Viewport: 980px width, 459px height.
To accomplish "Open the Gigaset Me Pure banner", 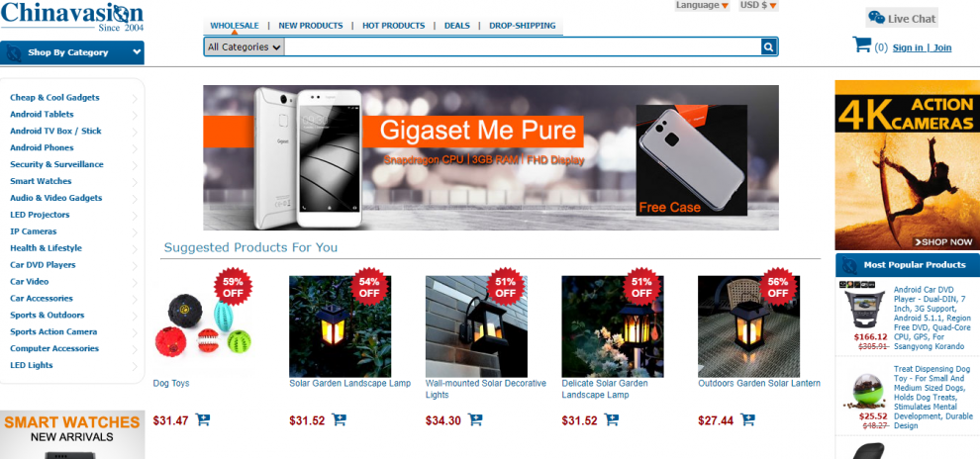I will coord(491,157).
